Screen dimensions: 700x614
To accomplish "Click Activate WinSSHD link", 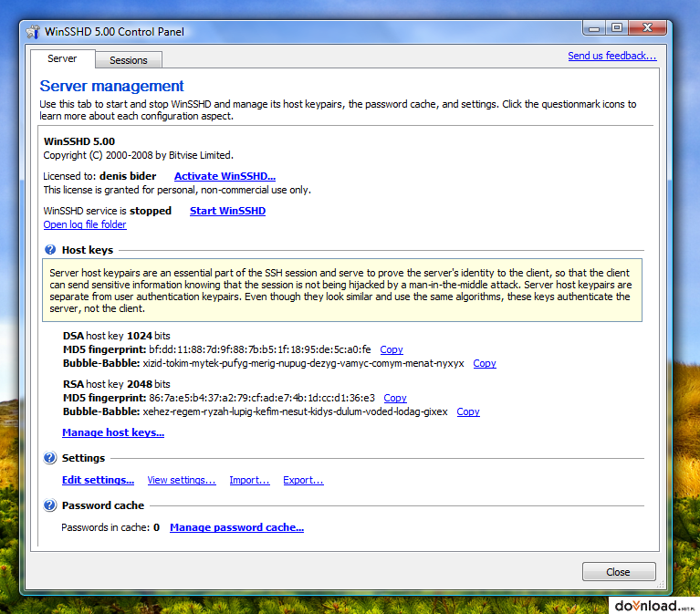I will coord(225,176).
